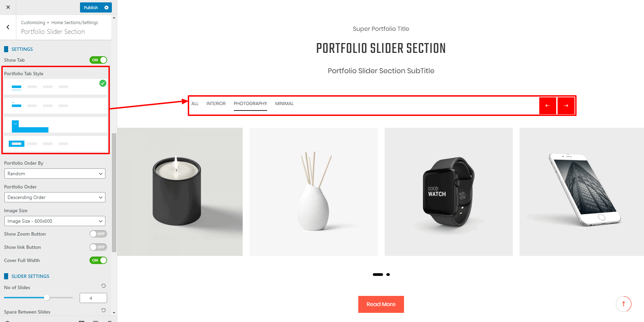The image size is (644, 322).
Task: Click the Read More button
Action: 381,304
